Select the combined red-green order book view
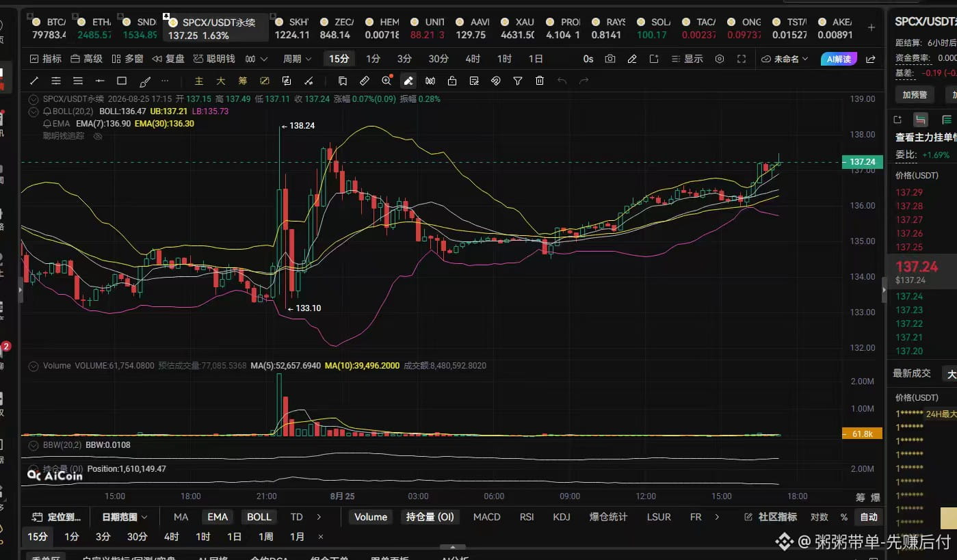This screenshot has width=957, height=560. click(920, 120)
